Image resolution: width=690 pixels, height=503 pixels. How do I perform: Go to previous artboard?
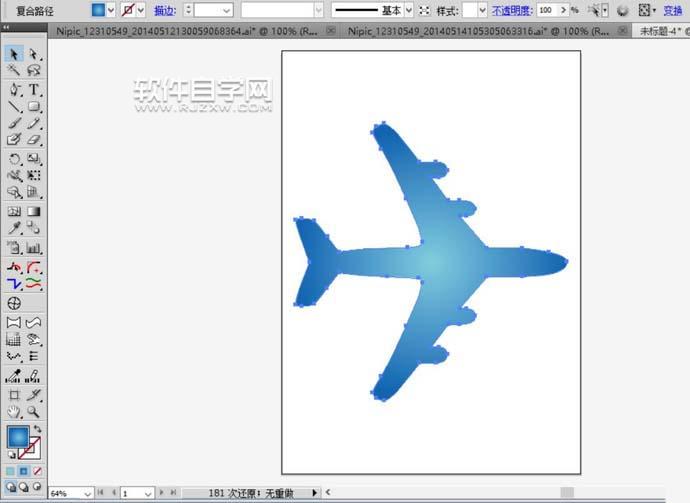click(114, 493)
